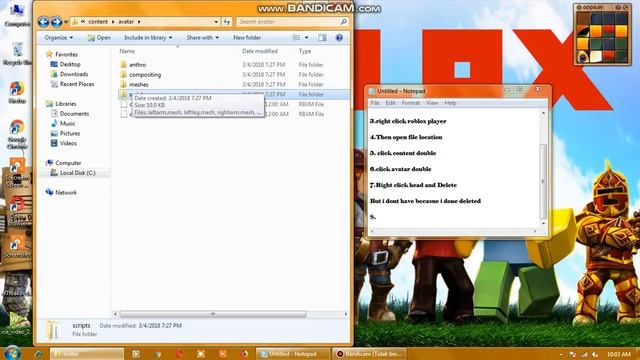Open the Share with dropdown
This screenshot has width=640, height=360.
click(x=202, y=38)
